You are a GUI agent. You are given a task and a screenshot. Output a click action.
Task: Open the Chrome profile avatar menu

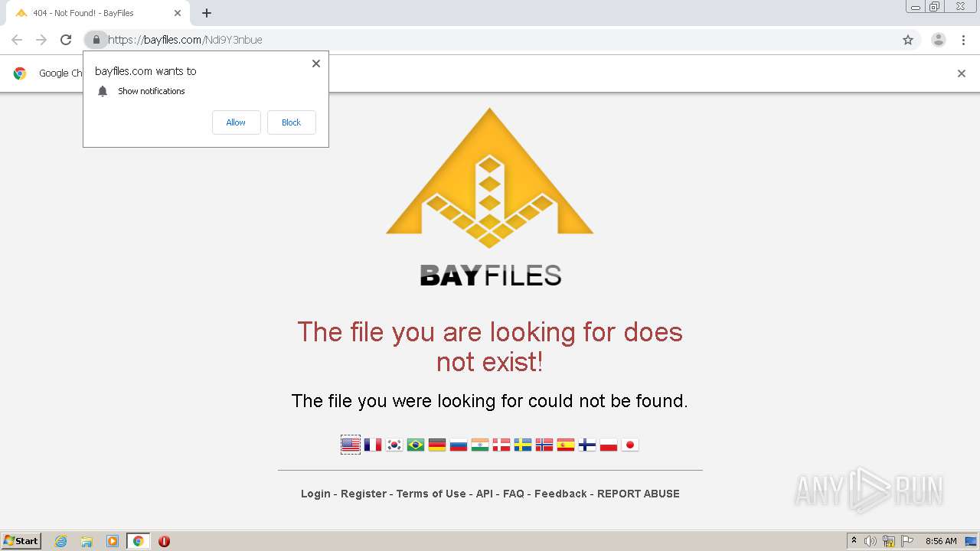click(939, 40)
